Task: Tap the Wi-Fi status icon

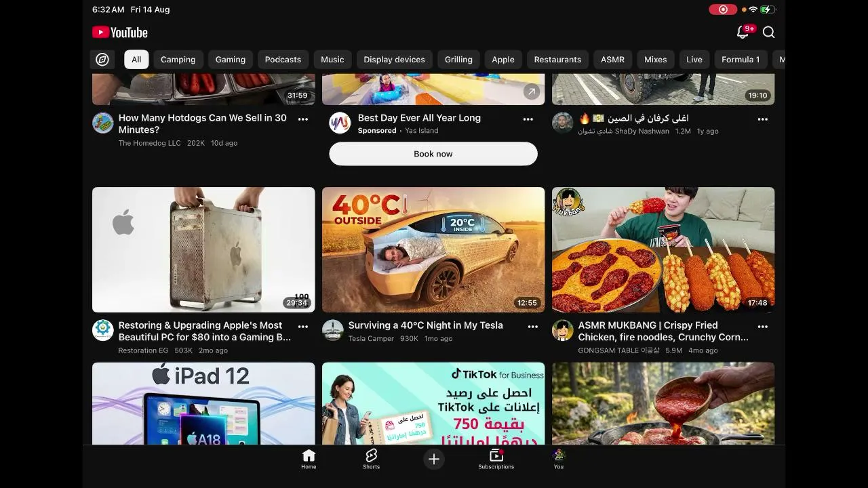Action: 753,9
